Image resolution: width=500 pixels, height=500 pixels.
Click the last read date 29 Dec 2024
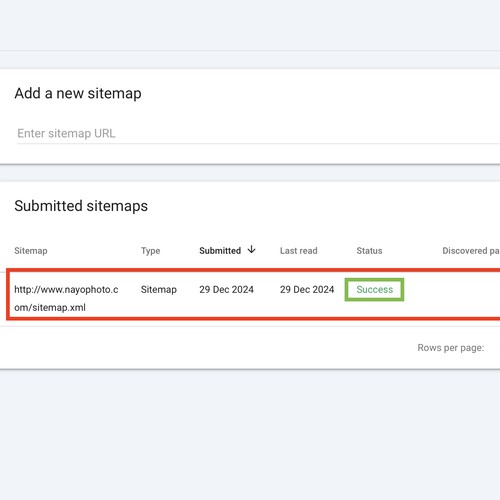point(307,289)
